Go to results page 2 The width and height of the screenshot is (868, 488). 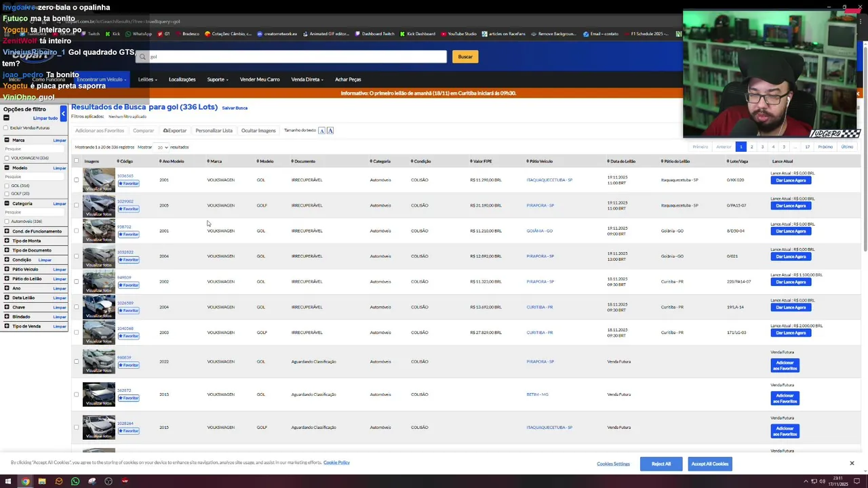751,147
